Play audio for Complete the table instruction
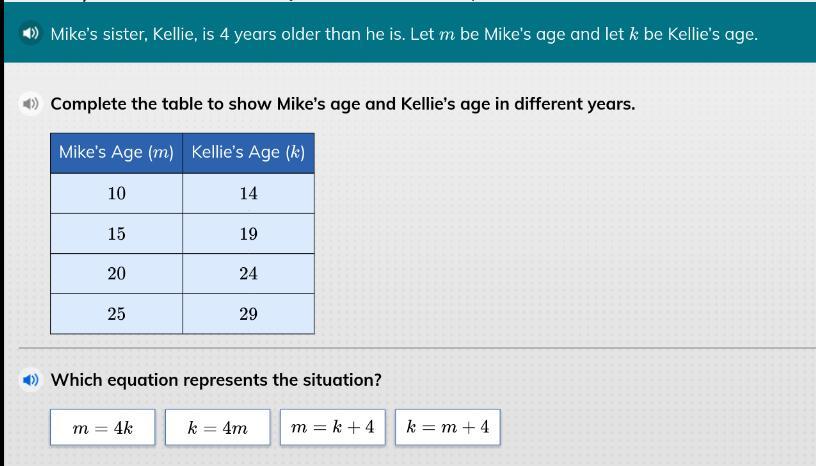Image resolution: width=816 pixels, height=466 pixels. 31,104
